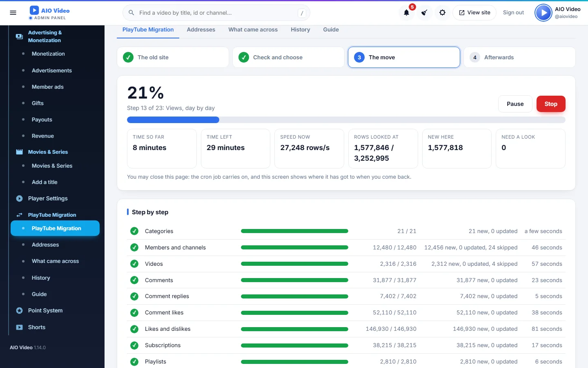Switch to the Addresses tab
The image size is (588, 368).
pyautogui.click(x=201, y=29)
